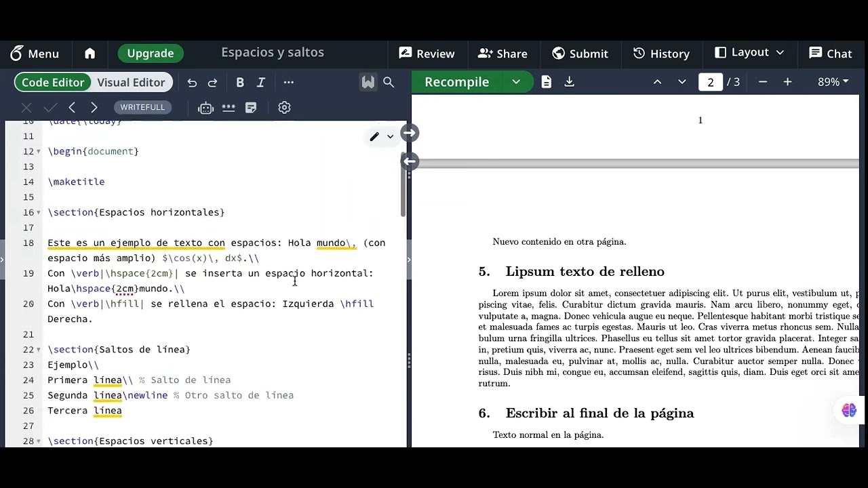The width and height of the screenshot is (868, 488).
Task: Switch to Code Editor mode
Action: (x=53, y=83)
